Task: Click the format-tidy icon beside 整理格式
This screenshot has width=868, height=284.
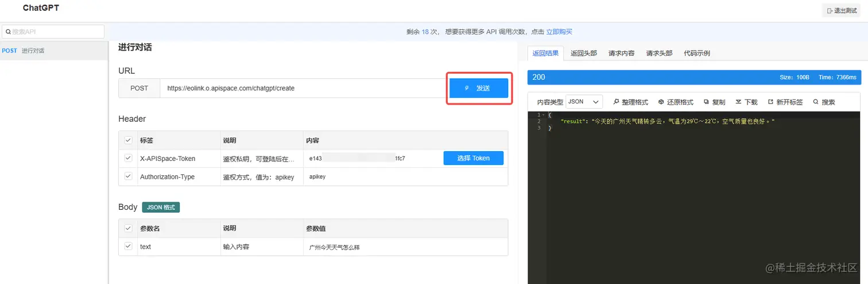Action: pos(617,102)
